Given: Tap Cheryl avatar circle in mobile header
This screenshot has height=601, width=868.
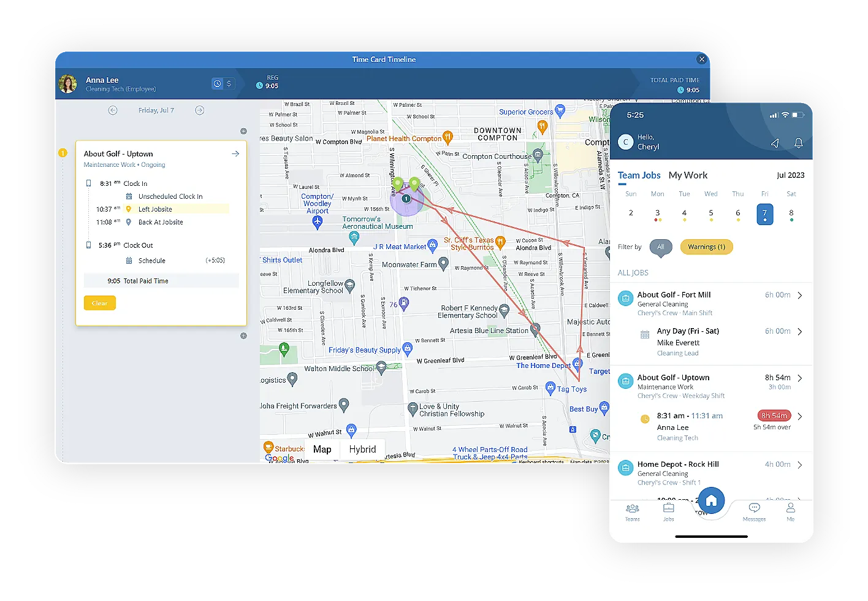Looking at the screenshot, I should [x=625, y=142].
